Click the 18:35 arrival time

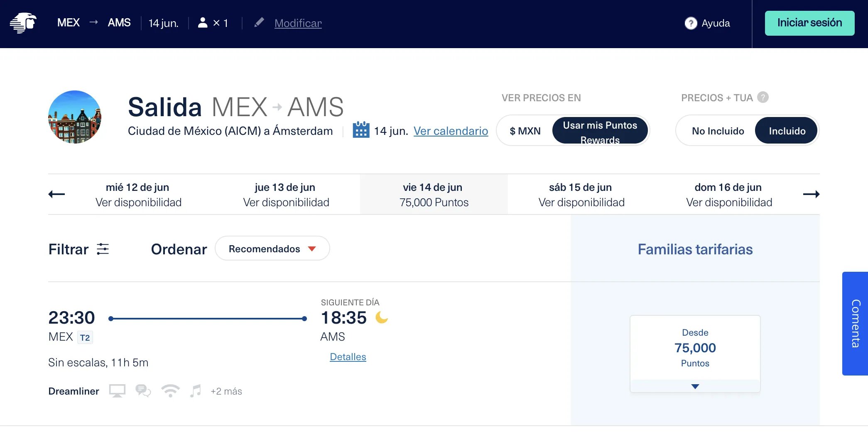click(x=344, y=318)
